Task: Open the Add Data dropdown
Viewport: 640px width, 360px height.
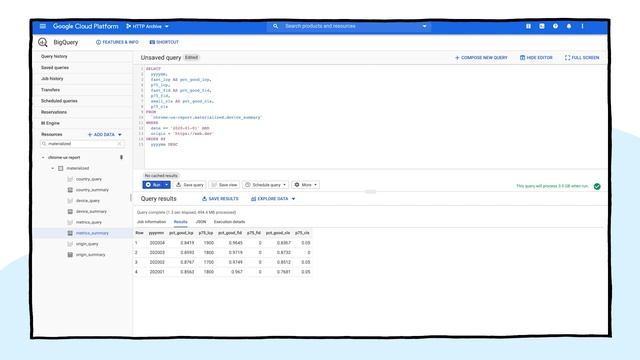Action: click(x=104, y=134)
